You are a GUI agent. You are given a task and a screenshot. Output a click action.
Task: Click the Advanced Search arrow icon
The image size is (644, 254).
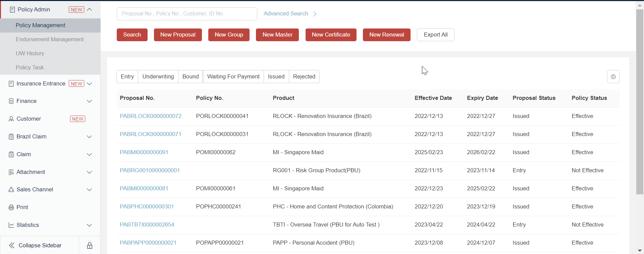coord(315,14)
